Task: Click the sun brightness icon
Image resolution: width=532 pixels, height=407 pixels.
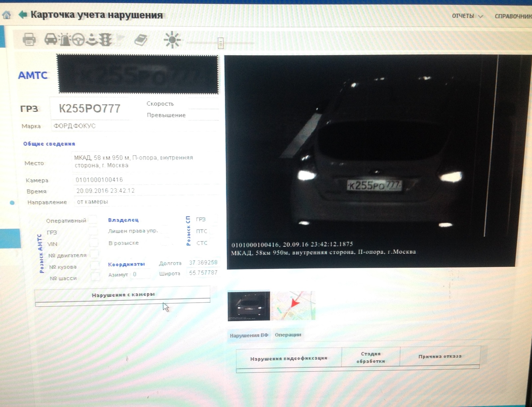Action: 172,40
